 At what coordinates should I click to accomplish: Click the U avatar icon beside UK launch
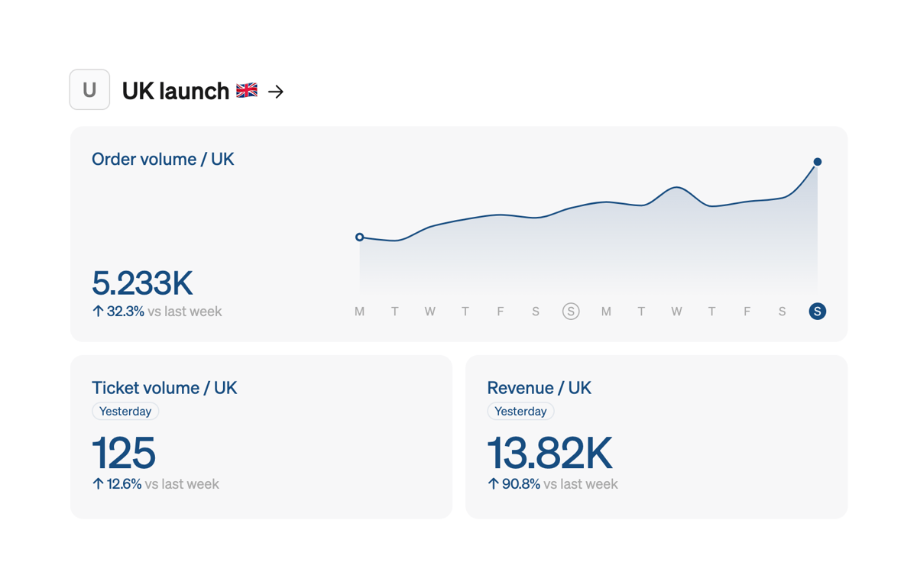point(89,89)
